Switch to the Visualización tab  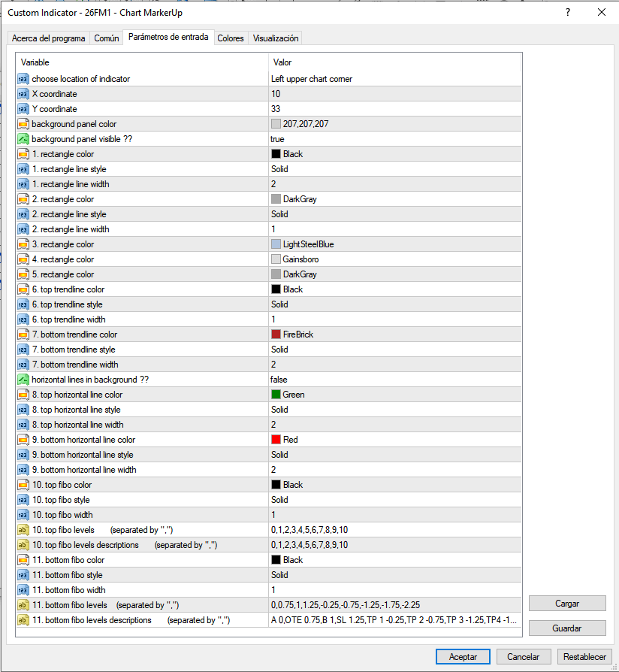pos(276,38)
